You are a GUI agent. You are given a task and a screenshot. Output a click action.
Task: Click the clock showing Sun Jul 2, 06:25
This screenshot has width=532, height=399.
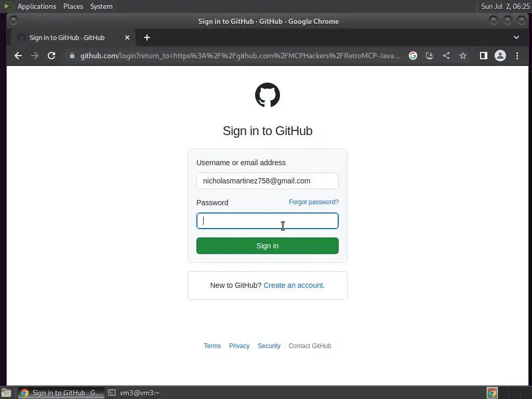(505, 6)
